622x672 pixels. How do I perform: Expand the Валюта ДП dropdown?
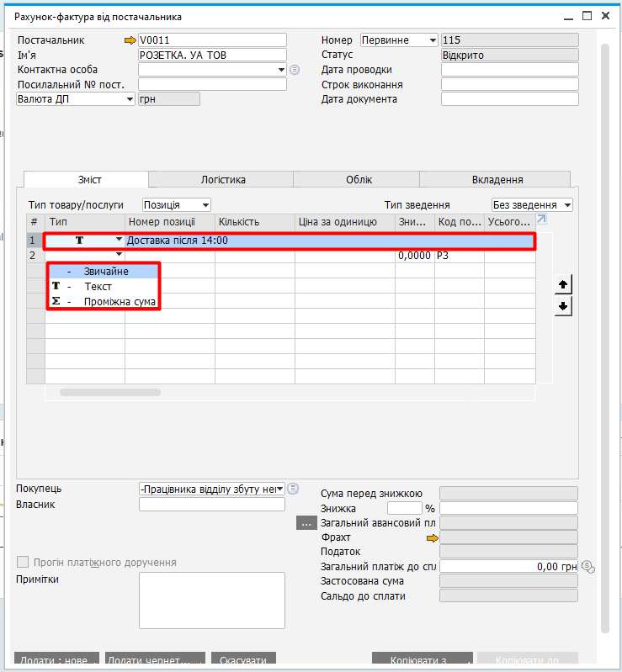(x=130, y=99)
